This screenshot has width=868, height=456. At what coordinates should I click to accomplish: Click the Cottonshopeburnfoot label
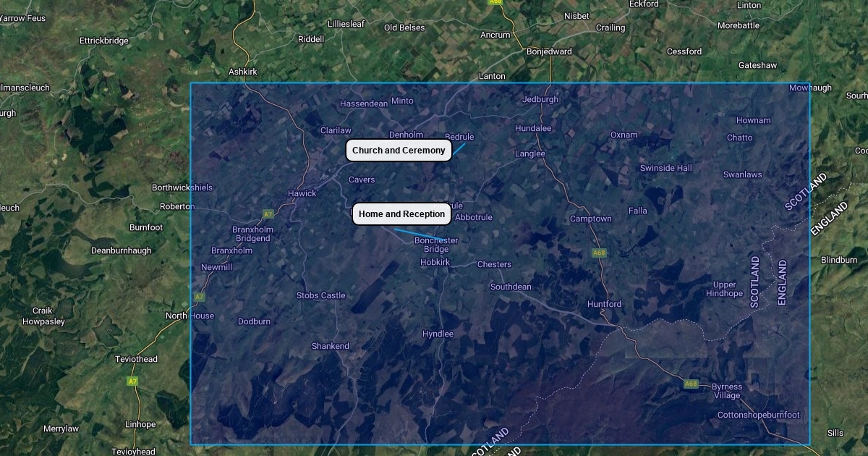tap(759, 415)
